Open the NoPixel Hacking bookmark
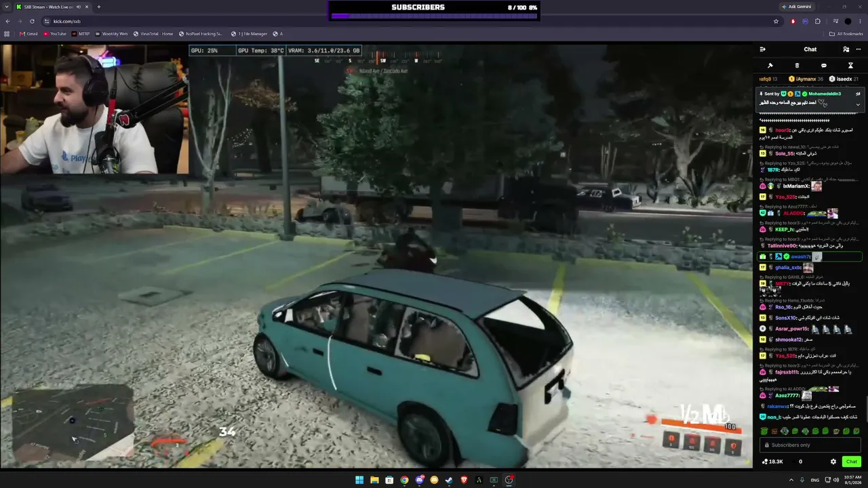The height and width of the screenshot is (488, 868). point(201,34)
